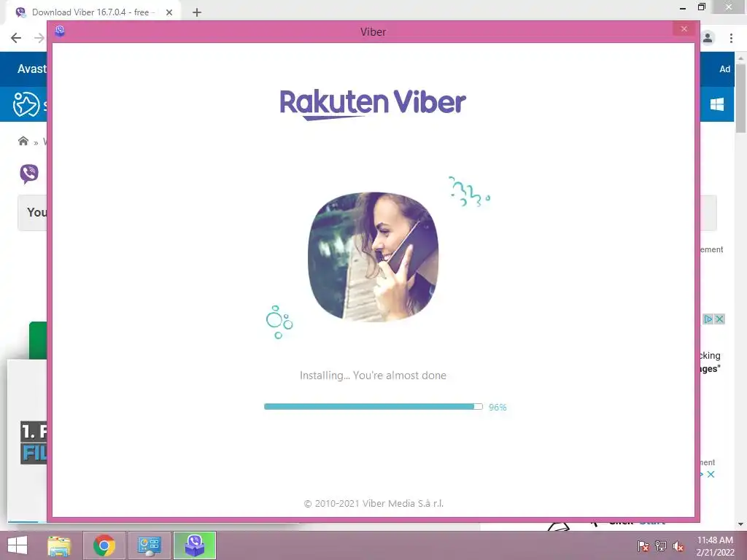Click the Avast link in the page header
The image size is (747, 560).
click(x=32, y=69)
